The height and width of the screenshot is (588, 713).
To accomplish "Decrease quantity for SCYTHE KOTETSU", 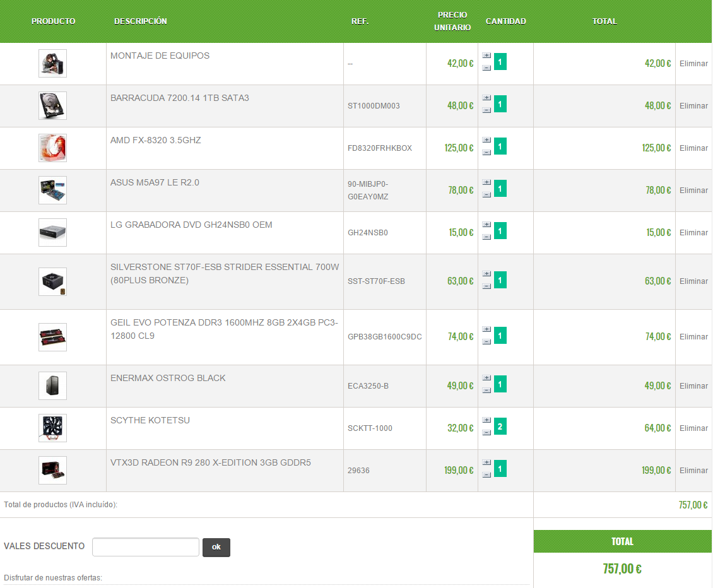I will pos(486,432).
